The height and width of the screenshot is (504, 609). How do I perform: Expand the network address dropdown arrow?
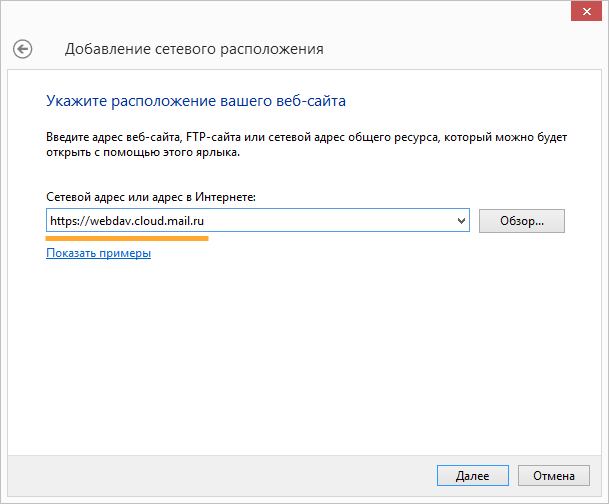coord(461,220)
